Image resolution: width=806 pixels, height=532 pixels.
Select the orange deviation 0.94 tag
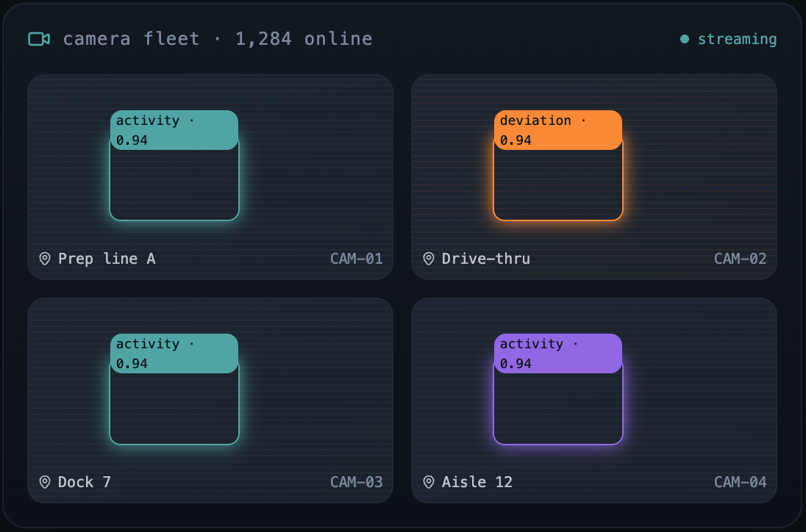coord(558,131)
